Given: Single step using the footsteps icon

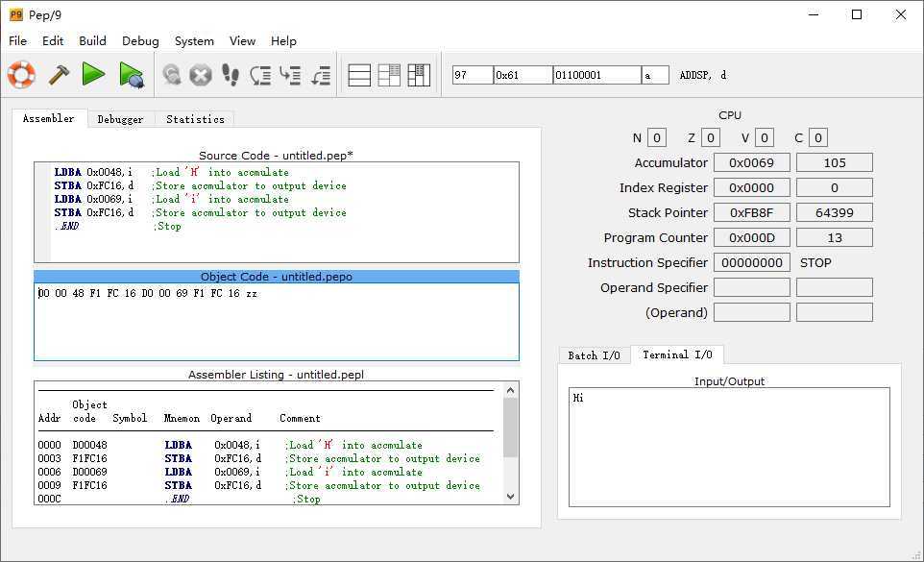Looking at the screenshot, I should coord(231,75).
